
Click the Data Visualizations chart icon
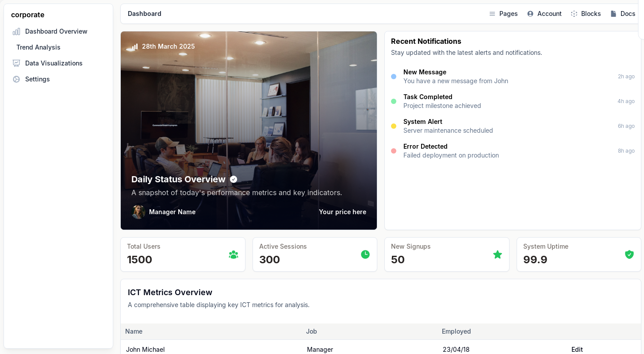pos(16,63)
